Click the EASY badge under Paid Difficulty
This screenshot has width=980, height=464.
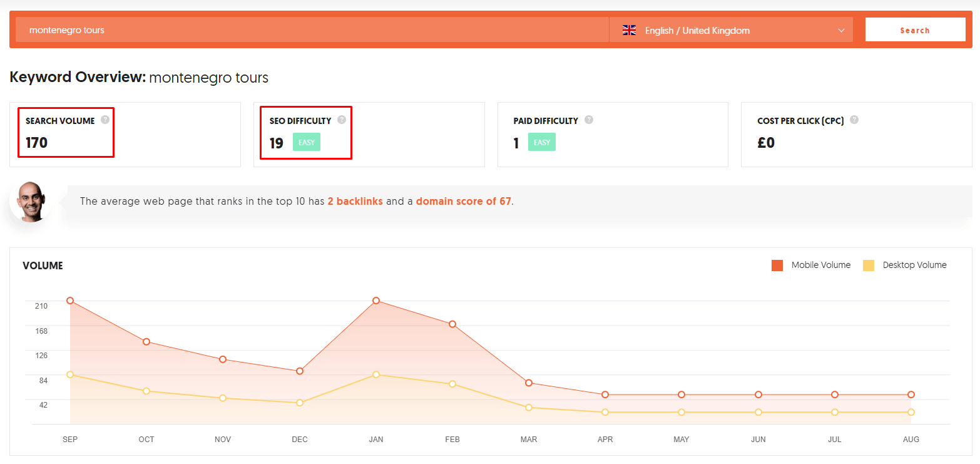[542, 142]
